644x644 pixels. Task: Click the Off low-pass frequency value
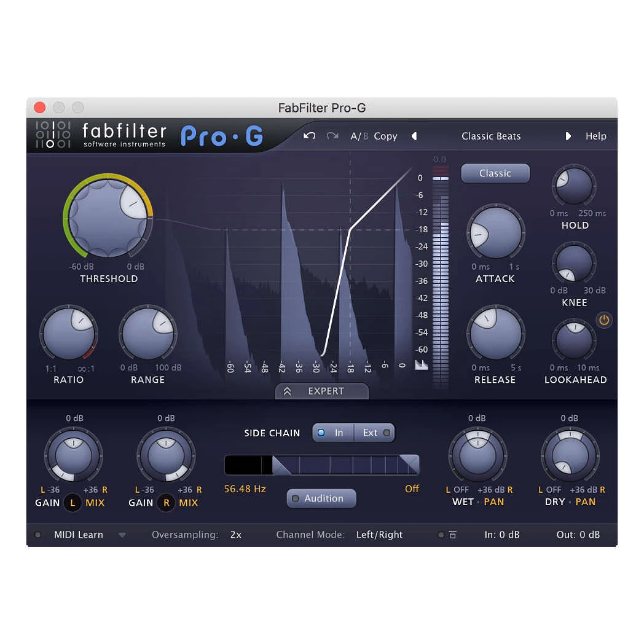(412, 489)
